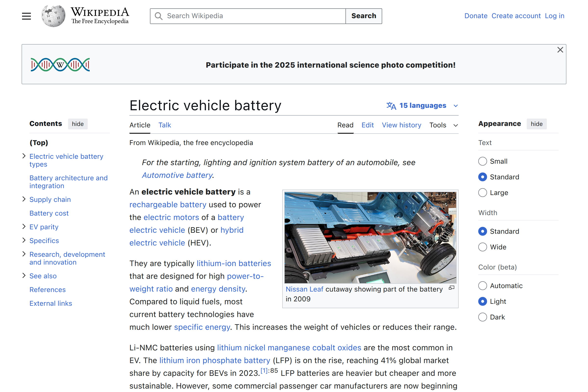This screenshot has width=588, height=392.
Task: Select Standard width option
Action: click(x=482, y=231)
